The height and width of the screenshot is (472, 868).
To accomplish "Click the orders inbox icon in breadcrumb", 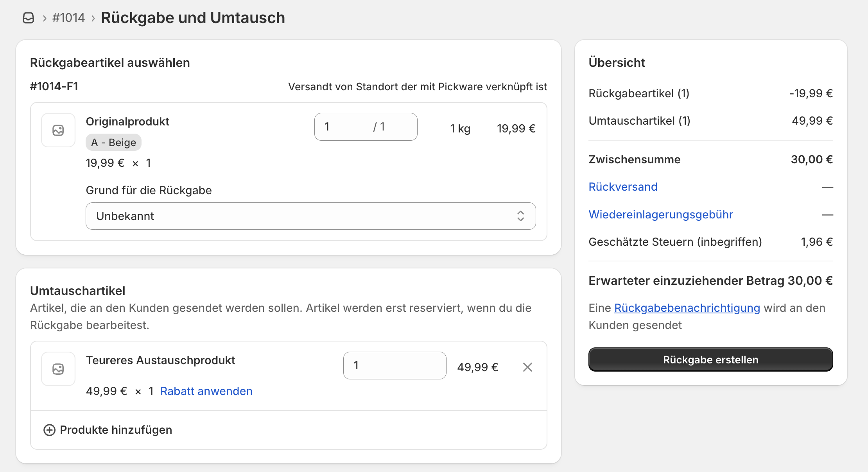I will [28, 18].
